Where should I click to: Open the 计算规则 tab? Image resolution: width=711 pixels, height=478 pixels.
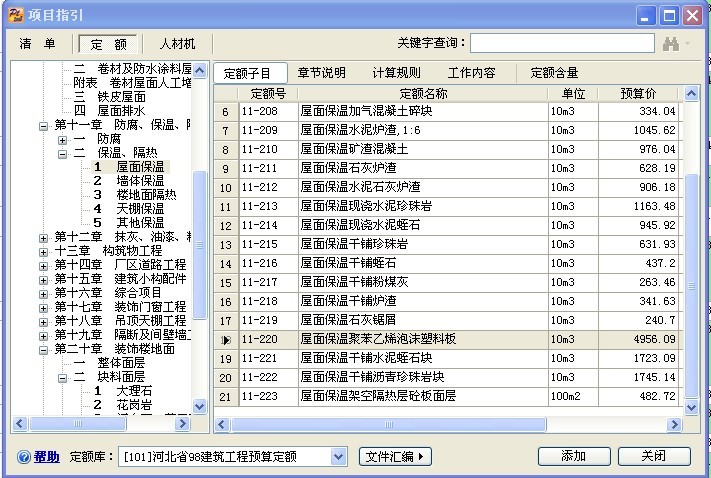pos(396,73)
